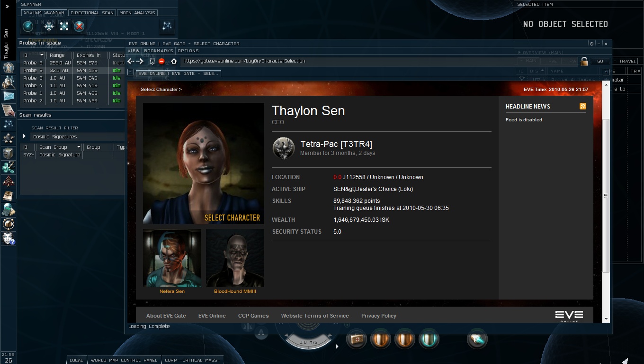Subscribe using the Headline News RSS icon

point(583,106)
